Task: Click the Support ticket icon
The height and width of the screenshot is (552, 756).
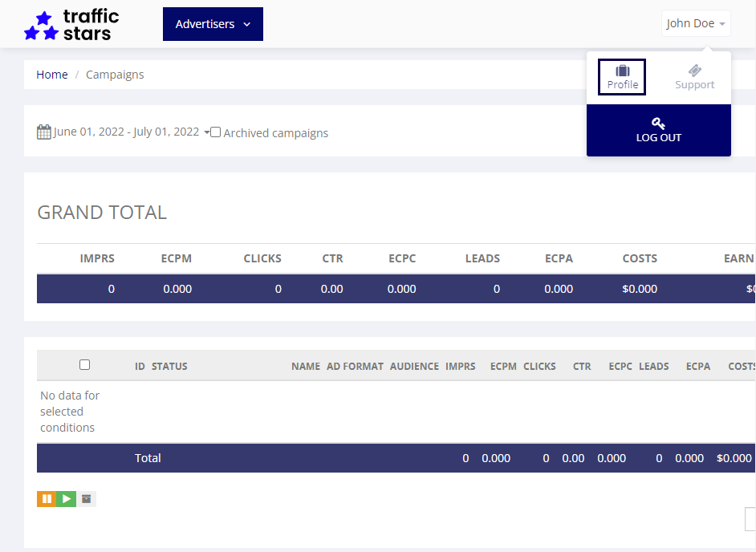Action: click(695, 71)
